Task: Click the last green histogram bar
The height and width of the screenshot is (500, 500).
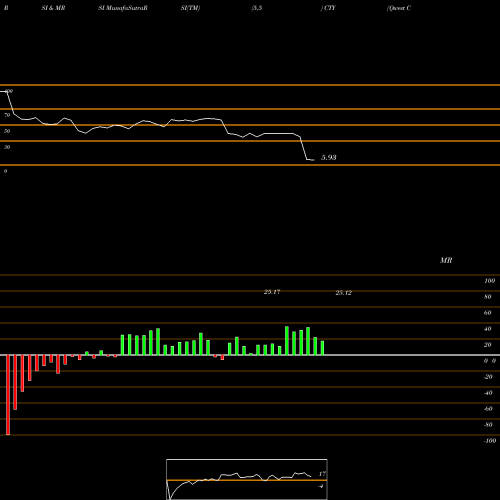Action: click(x=322, y=348)
